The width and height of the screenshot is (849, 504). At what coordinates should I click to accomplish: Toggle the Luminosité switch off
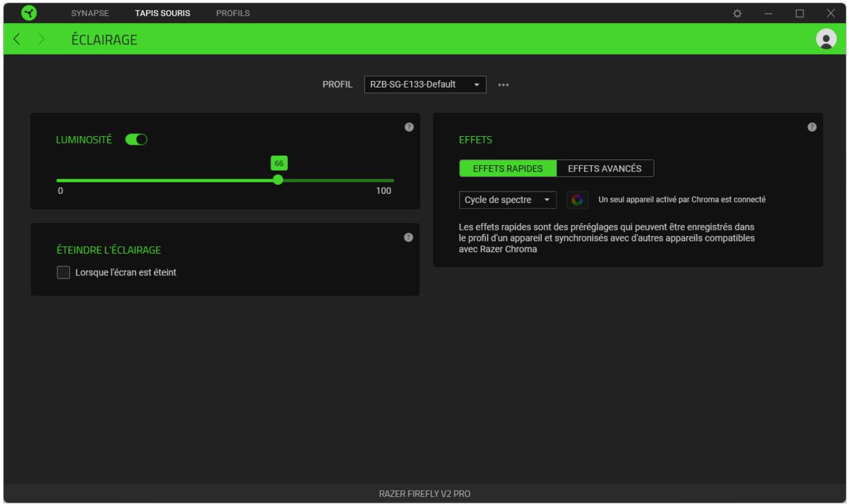click(x=137, y=139)
